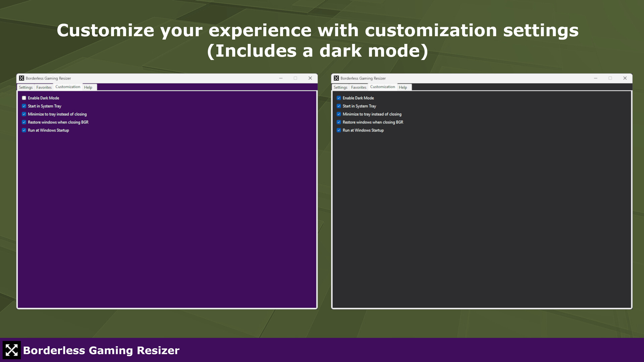Close the dark mode window

pos(625,78)
